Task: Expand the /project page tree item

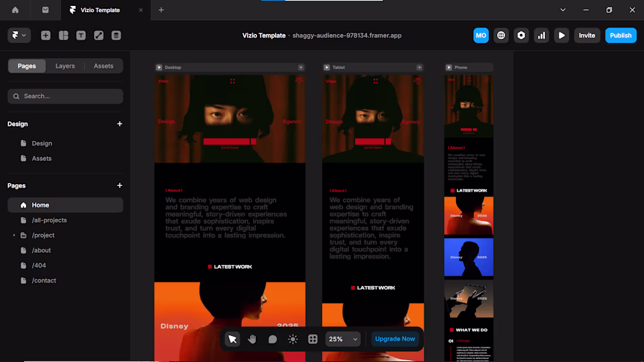Action: pyautogui.click(x=13, y=235)
